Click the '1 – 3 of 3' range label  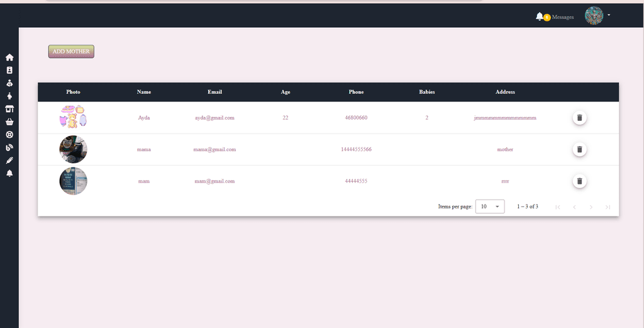(528, 206)
